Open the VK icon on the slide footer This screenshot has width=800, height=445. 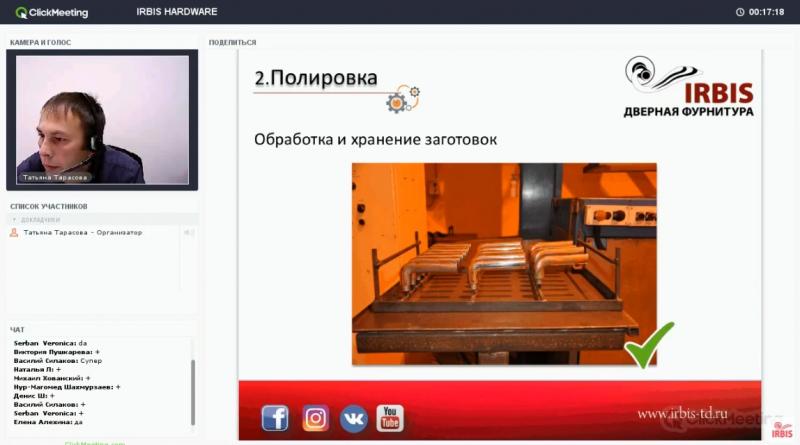pos(353,418)
